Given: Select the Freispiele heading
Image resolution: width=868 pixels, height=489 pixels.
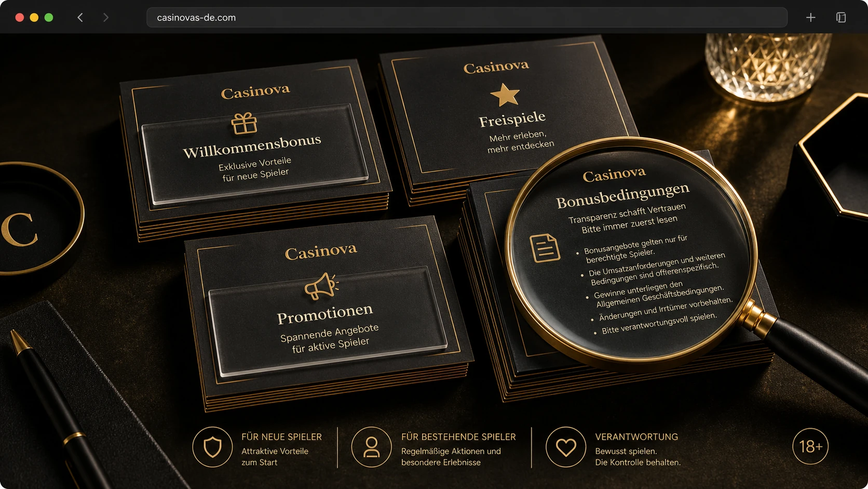Looking at the screenshot, I should [x=512, y=119].
